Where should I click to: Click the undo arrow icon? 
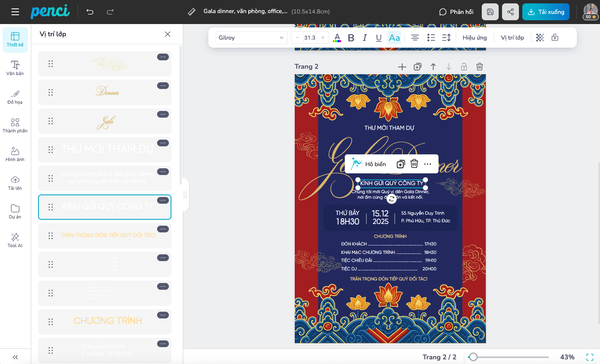point(90,12)
